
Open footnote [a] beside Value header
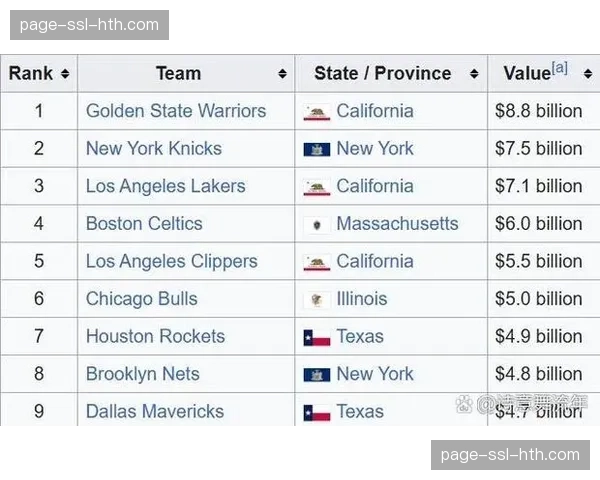[560, 68]
